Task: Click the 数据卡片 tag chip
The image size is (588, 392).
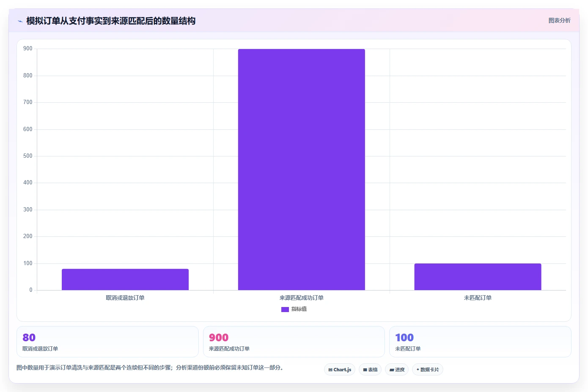Action: [x=428, y=370]
